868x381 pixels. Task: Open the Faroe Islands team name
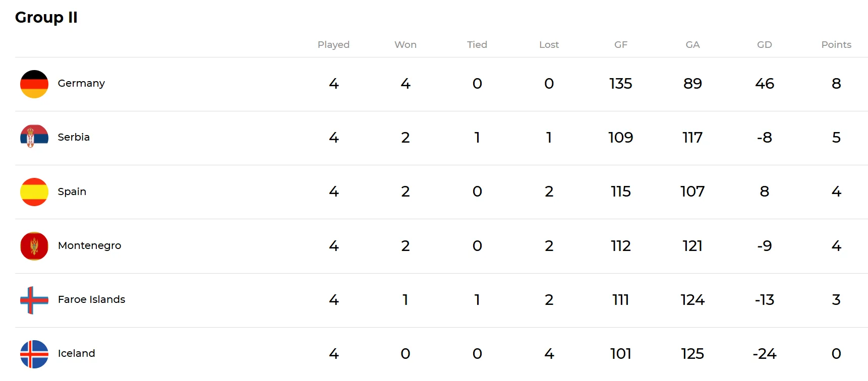(91, 299)
